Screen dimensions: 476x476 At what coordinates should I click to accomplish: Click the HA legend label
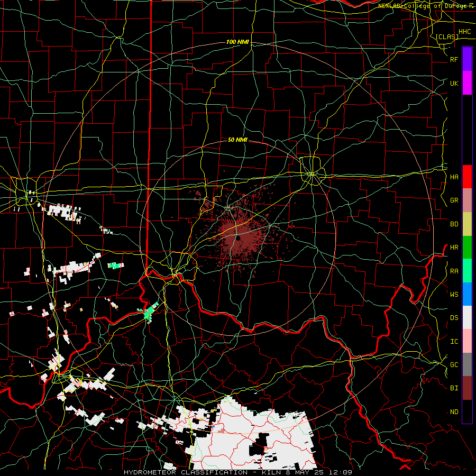point(454,177)
